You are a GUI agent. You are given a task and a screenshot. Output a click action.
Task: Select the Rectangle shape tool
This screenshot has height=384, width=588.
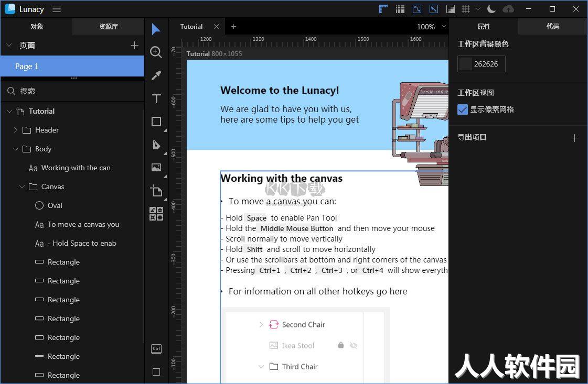click(156, 122)
